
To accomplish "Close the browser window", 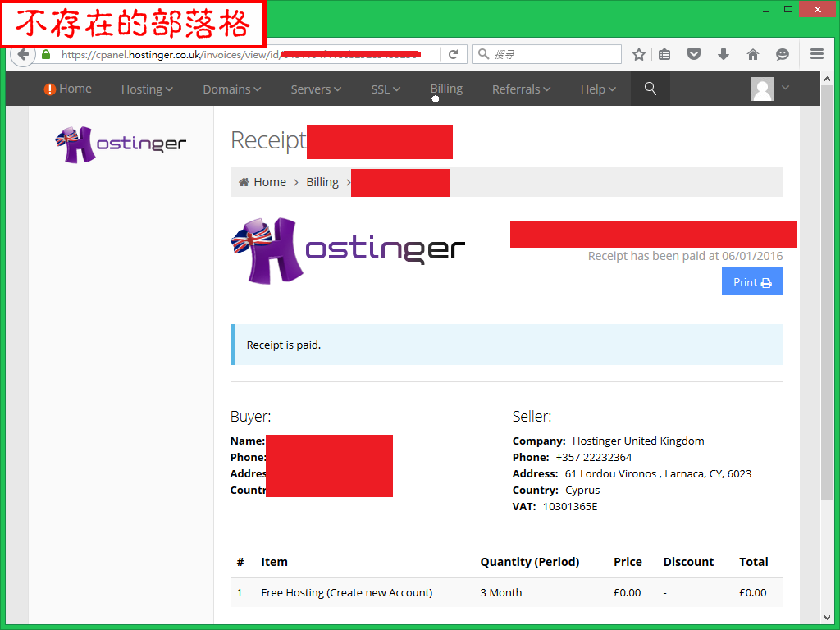I will point(817,9).
